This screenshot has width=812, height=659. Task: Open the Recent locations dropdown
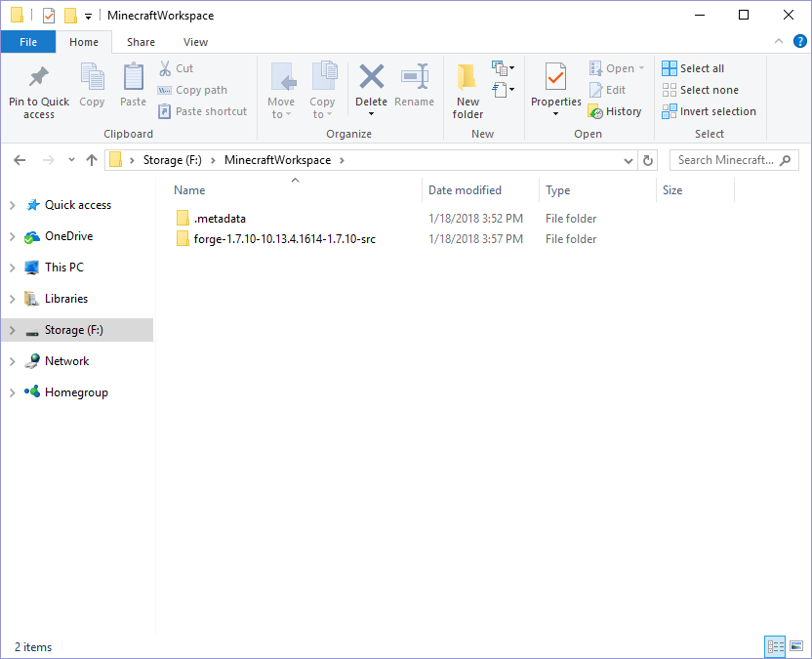(71, 160)
